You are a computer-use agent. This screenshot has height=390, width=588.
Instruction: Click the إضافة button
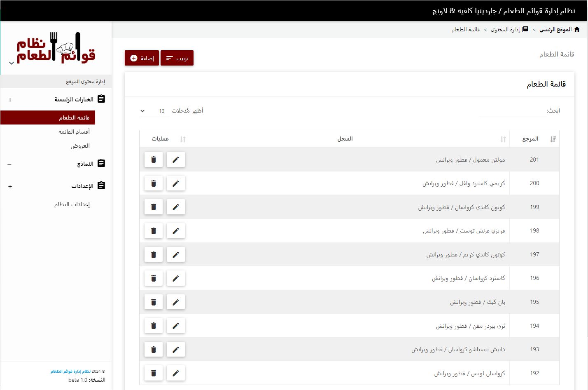click(141, 58)
